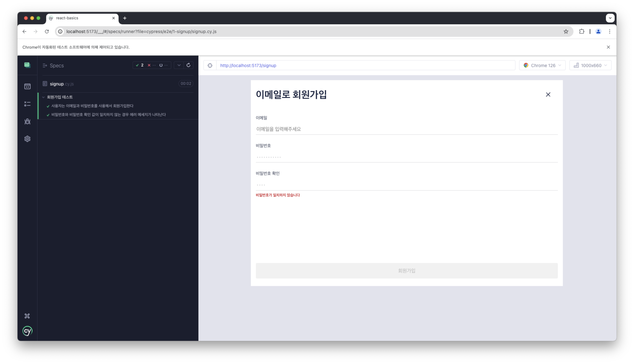Open the Chrome 126 browser dropdown
This screenshot has height=364, width=634.
[x=542, y=66]
